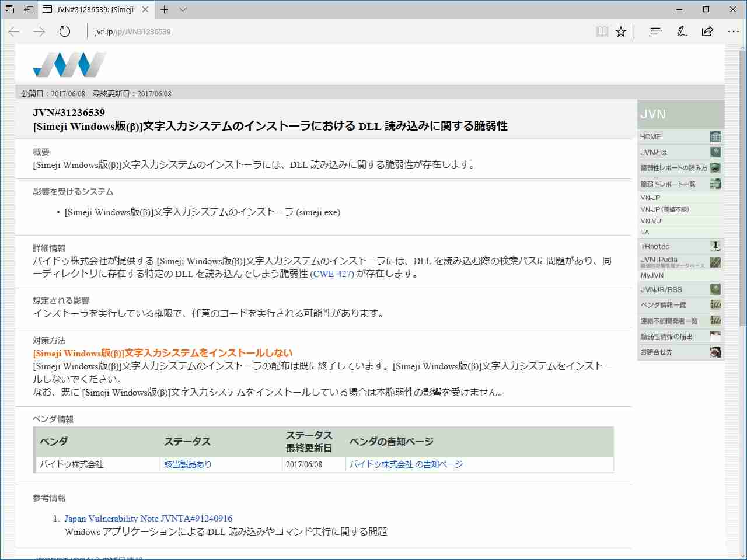This screenshot has width=747, height=560.
Task: Expand tab previews chevron
Action: click(x=183, y=9)
